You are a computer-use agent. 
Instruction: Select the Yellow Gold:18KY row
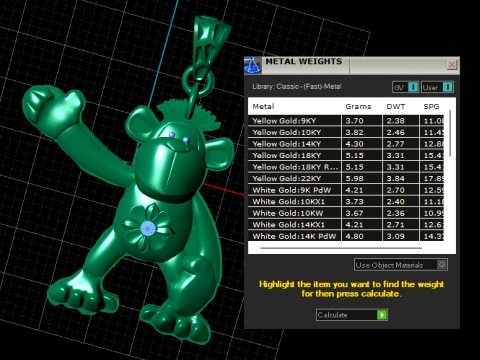click(346, 155)
